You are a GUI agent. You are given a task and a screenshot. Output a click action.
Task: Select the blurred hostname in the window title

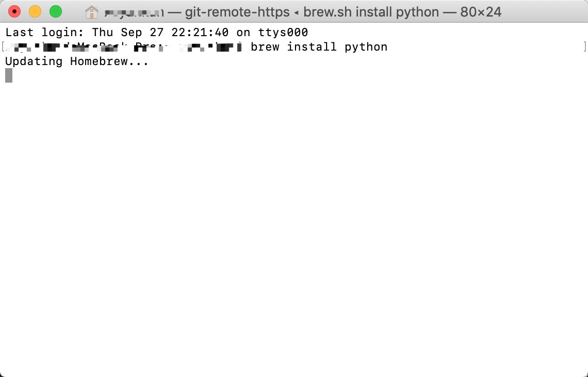135,11
